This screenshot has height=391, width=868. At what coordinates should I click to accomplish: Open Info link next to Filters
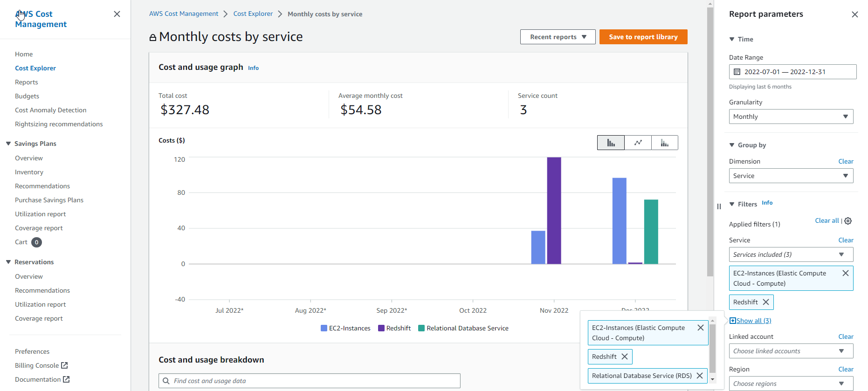[x=767, y=203]
